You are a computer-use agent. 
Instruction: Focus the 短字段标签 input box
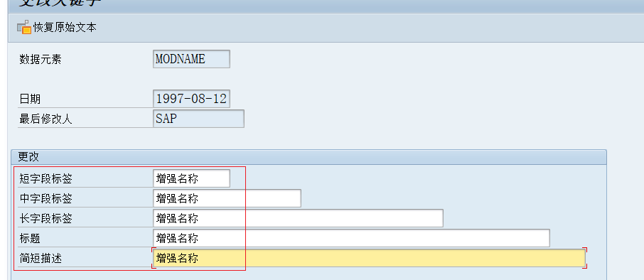pos(191,178)
